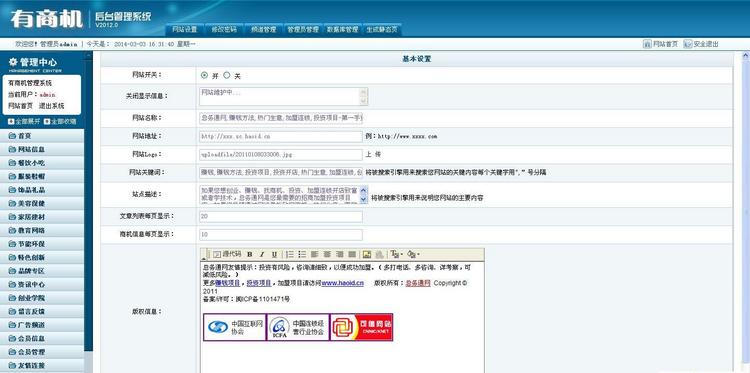The height and width of the screenshot is (373, 750).
Task: Toggle bold in the copyright editor
Action: (x=250, y=254)
